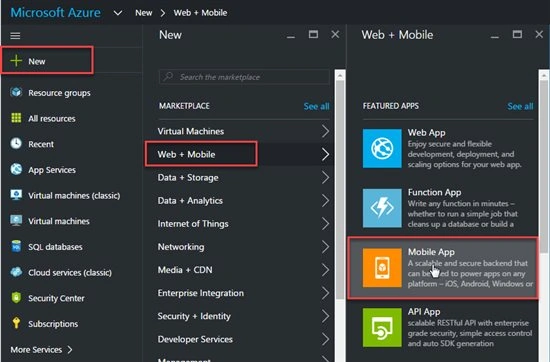This screenshot has height=362, width=550.
Task: Expand the Networking category chevron
Action: coord(326,247)
